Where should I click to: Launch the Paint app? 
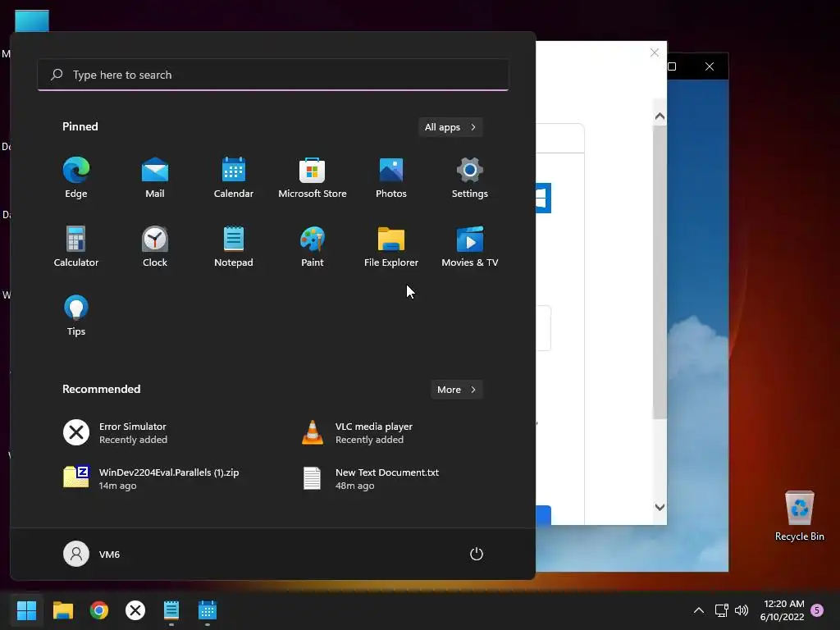pyautogui.click(x=313, y=246)
